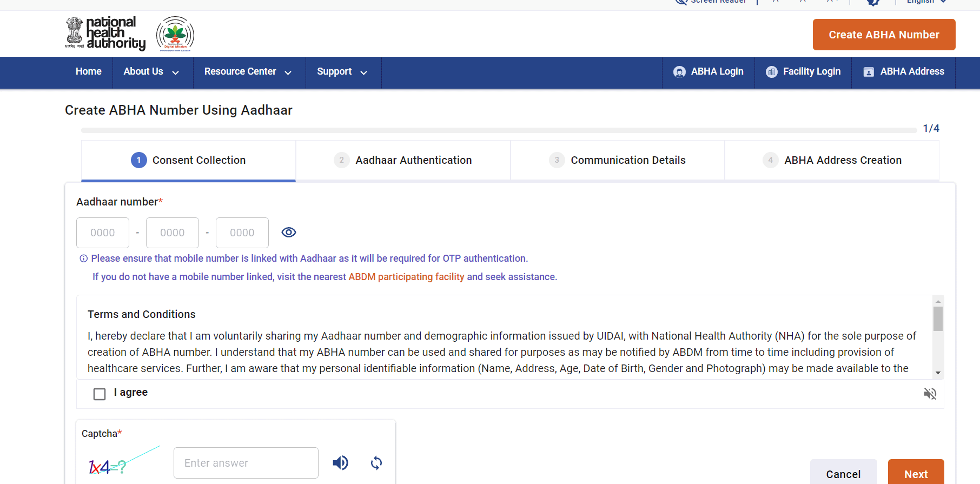
Task: Click the second Aadhaar number field
Action: coord(173,233)
